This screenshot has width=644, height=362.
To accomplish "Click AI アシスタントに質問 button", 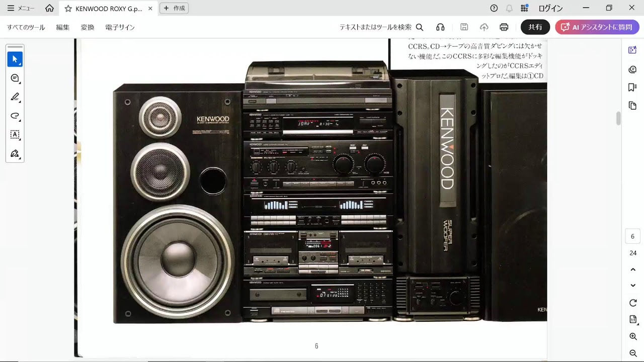I will (597, 27).
